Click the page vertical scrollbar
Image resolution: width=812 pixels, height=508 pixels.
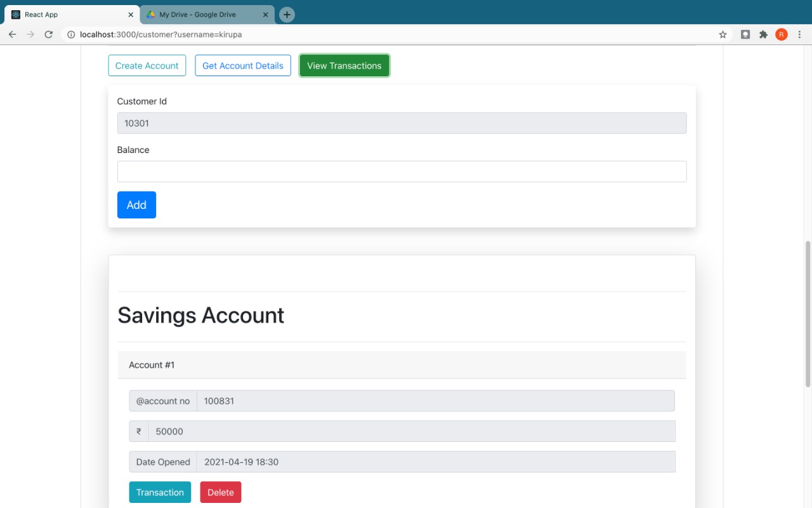point(808,314)
